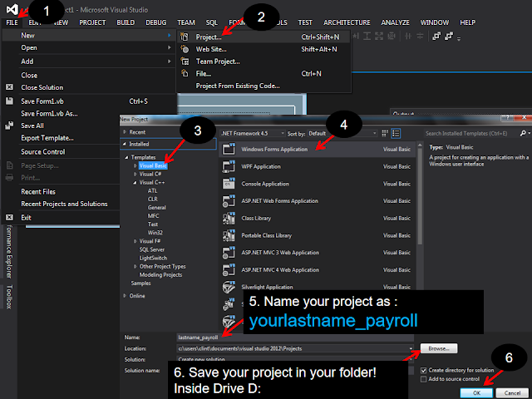This screenshot has height=399, width=532.
Task: Click Save All in the File menu
Action: click(32, 126)
